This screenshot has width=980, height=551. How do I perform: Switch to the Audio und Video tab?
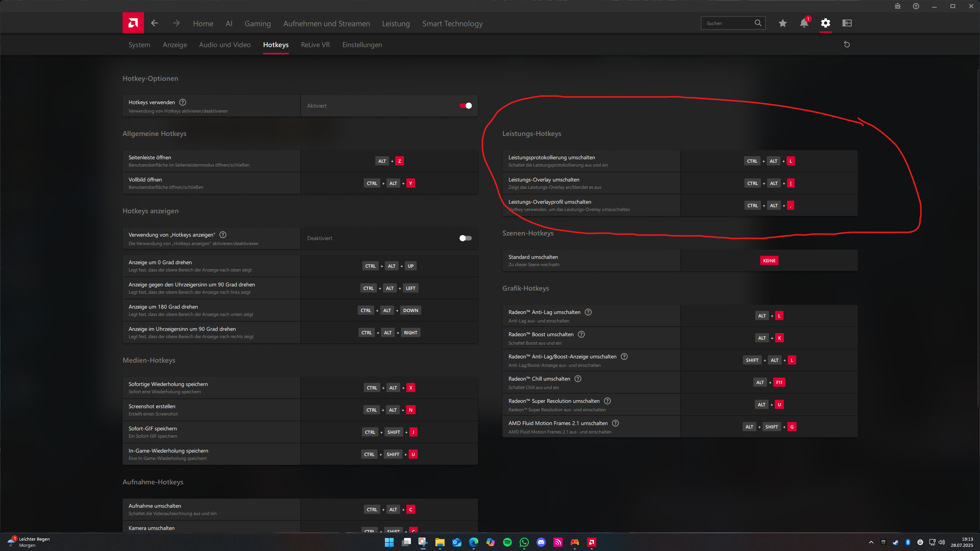pos(224,45)
